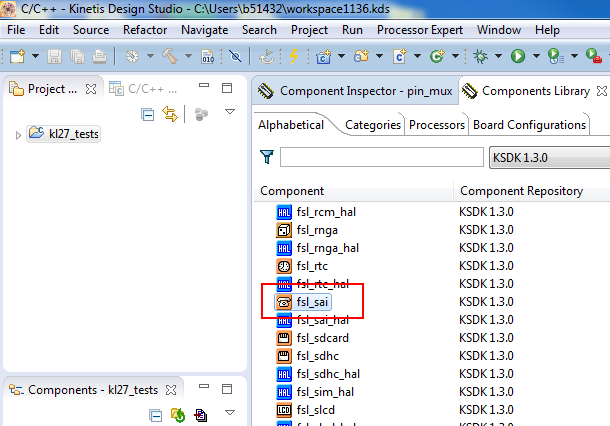Screen dimensions: 610x426
Task: Collapse All in Project Explorer
Action: coord(147,114)
